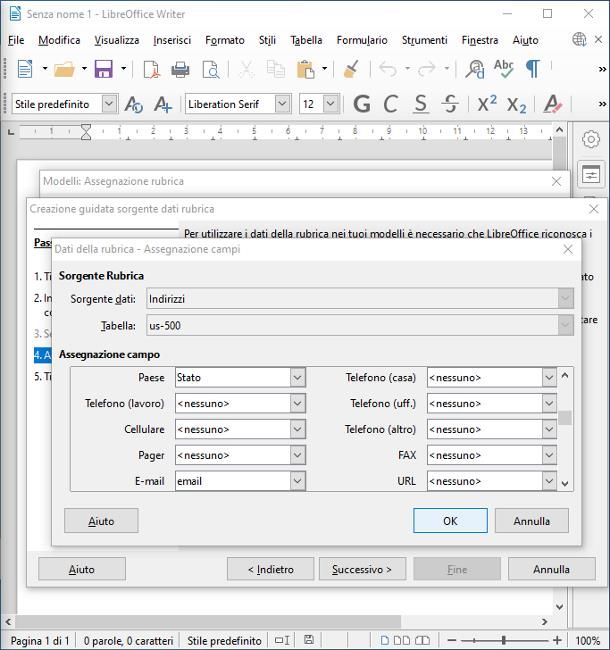
Task: Expand Telefono (lavoro) field dropdown
Action: click(298, 403)
